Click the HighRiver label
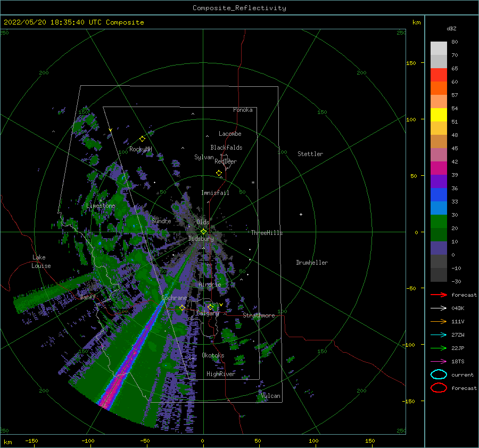Viewport: 479px width, 448px height. click(221, 374)
